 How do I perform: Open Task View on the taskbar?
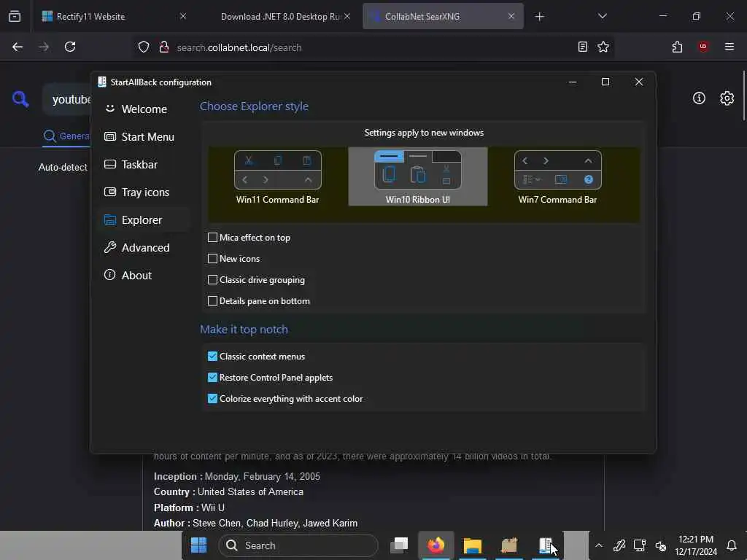[399, 545]
